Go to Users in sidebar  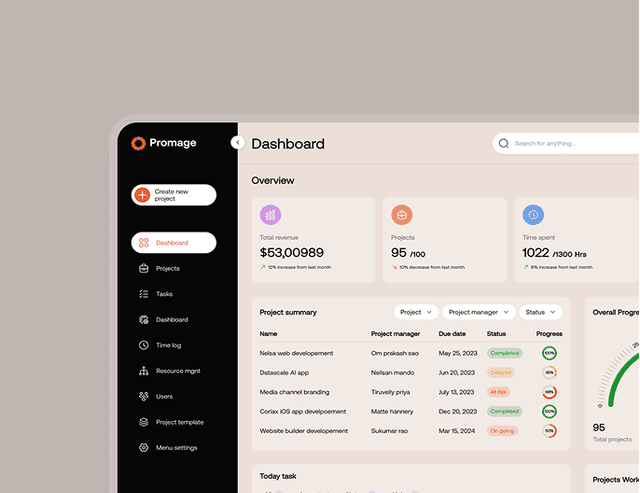click(x=164, y=397)
